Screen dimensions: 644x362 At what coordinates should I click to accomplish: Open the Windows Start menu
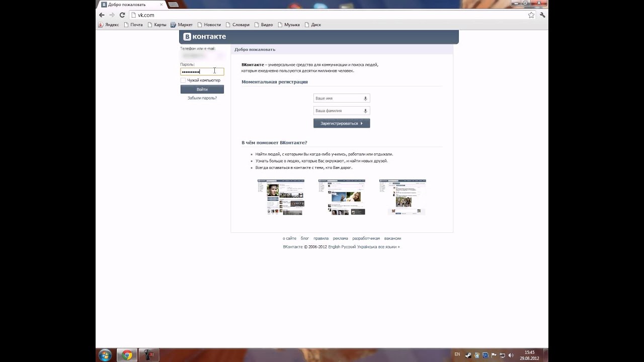[105, 355]
